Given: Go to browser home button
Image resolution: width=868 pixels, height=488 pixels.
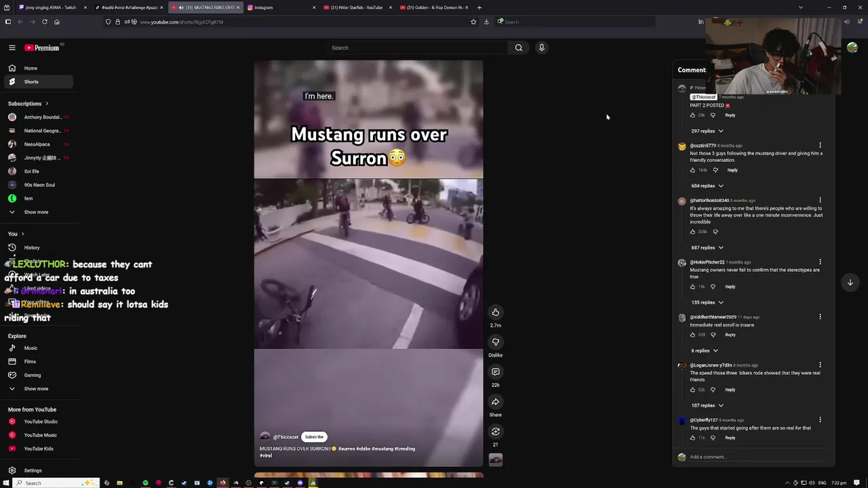Looking at the screenshot, I should tap(57, 22).
